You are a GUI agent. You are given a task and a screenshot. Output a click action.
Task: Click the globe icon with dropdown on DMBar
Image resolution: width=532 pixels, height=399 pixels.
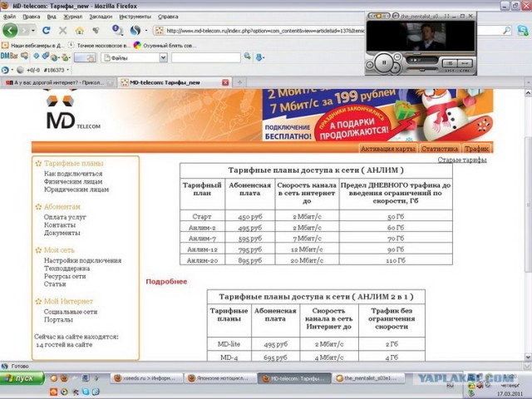[55, 57]
